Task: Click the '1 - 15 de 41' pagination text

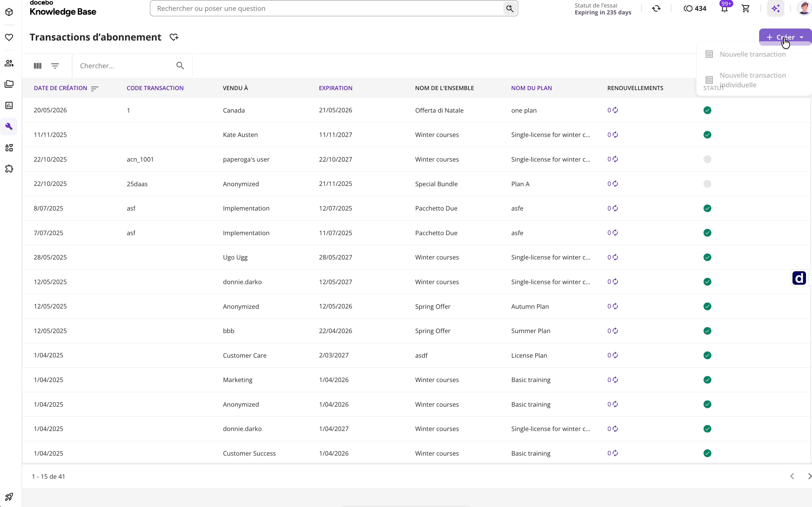Action: [48, 476]
